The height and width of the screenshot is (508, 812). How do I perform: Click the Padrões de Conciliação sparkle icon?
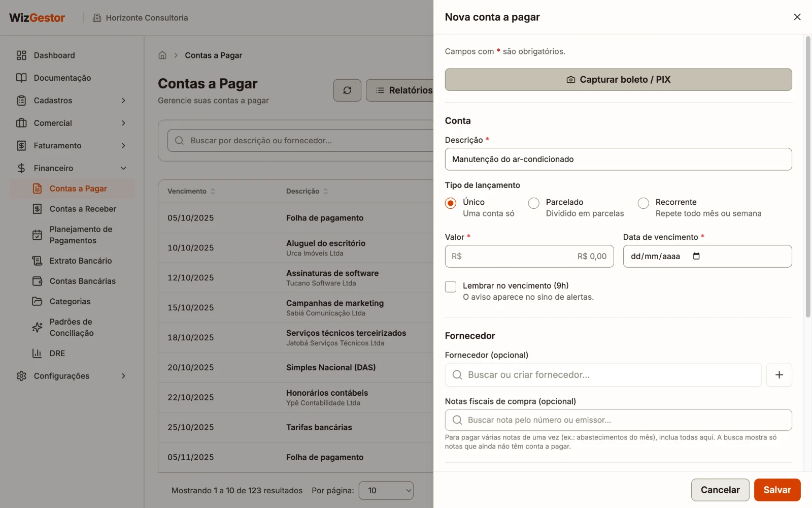point(37,327)
